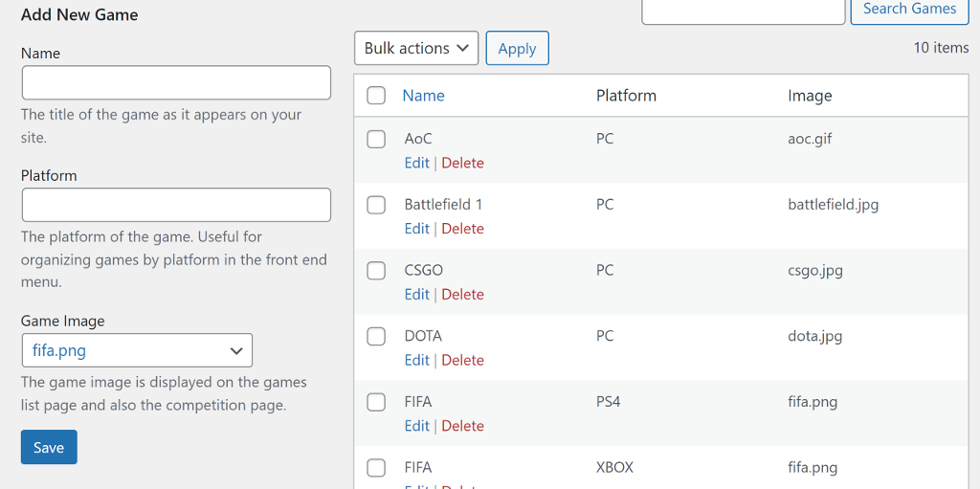Click the dota.jpg image cell
980x489 pixels.
(815, 337)
